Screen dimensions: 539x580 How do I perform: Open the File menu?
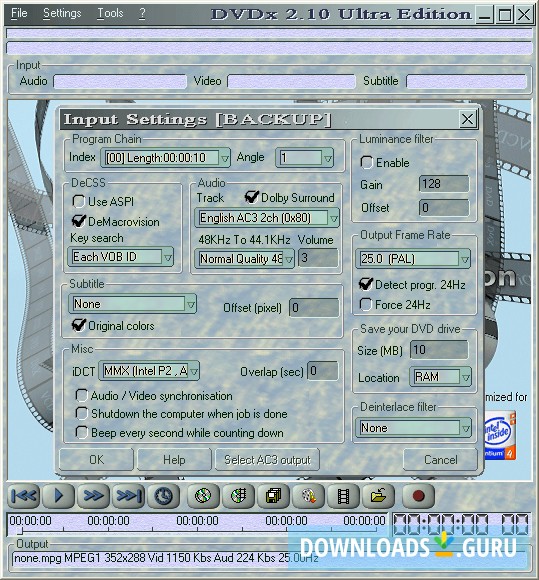[19, 14]
